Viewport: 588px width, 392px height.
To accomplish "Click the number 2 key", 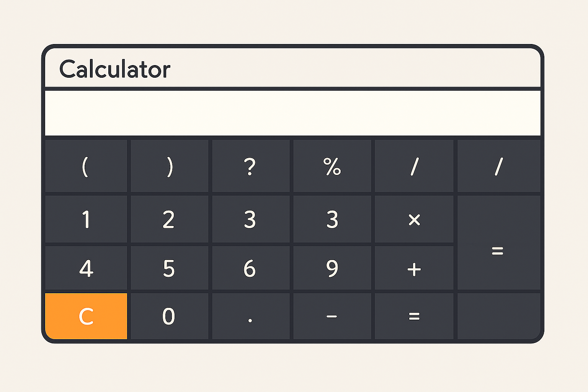I will [x=170, y=219].
